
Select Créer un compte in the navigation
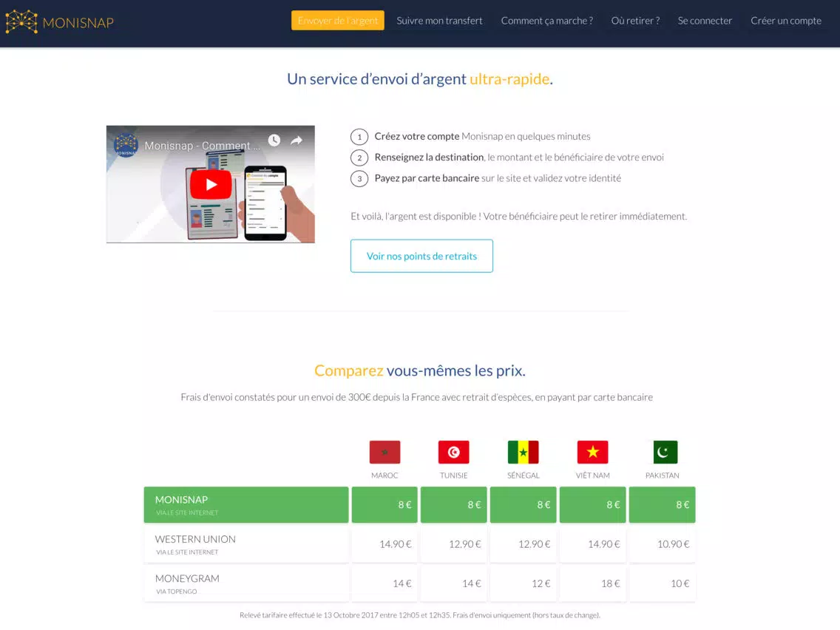[x=786, y=21]
